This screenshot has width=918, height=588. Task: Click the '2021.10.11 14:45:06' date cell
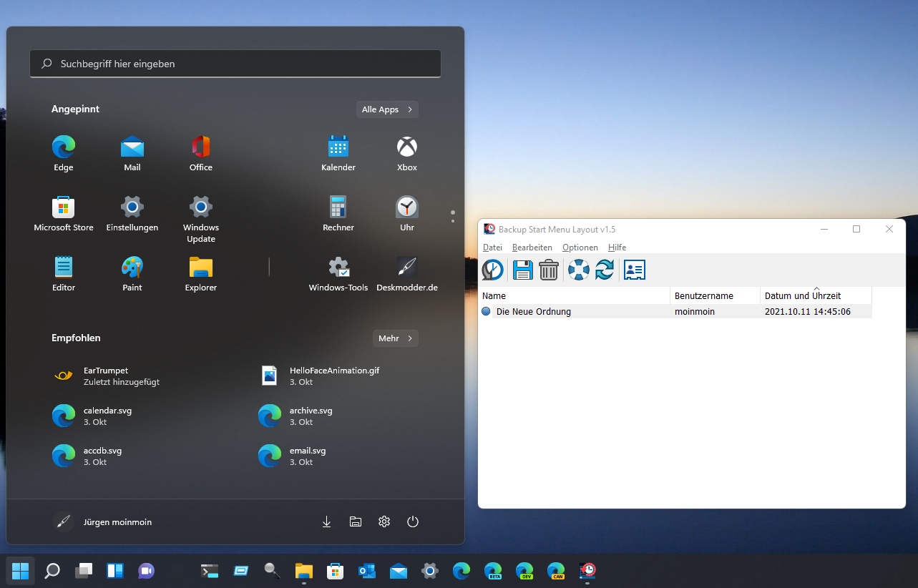coord(808,312)
